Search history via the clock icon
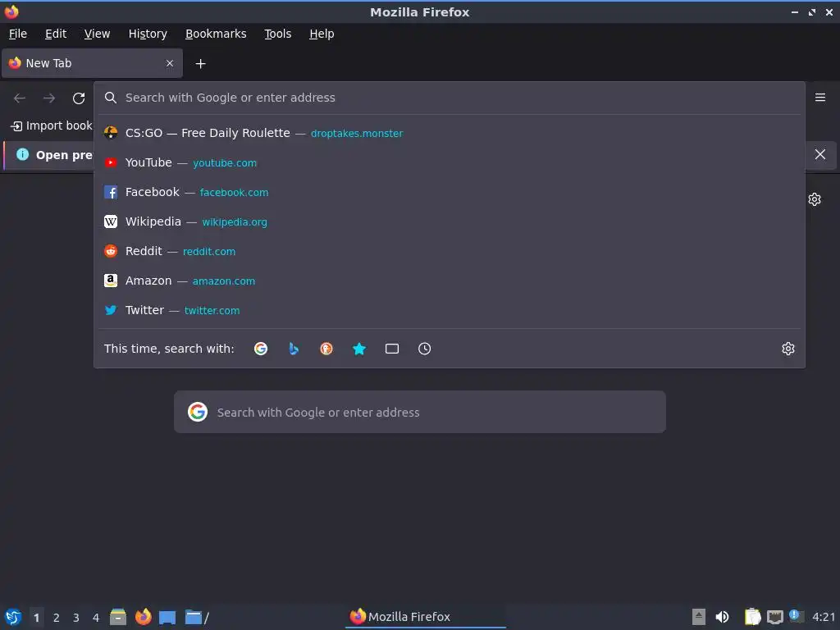 (424, 349)
